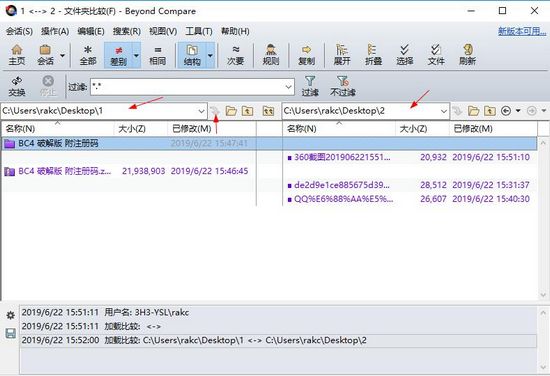Open the Session (会话) menu
Viewport: 550px width, 376px height.
pos(19,31)
